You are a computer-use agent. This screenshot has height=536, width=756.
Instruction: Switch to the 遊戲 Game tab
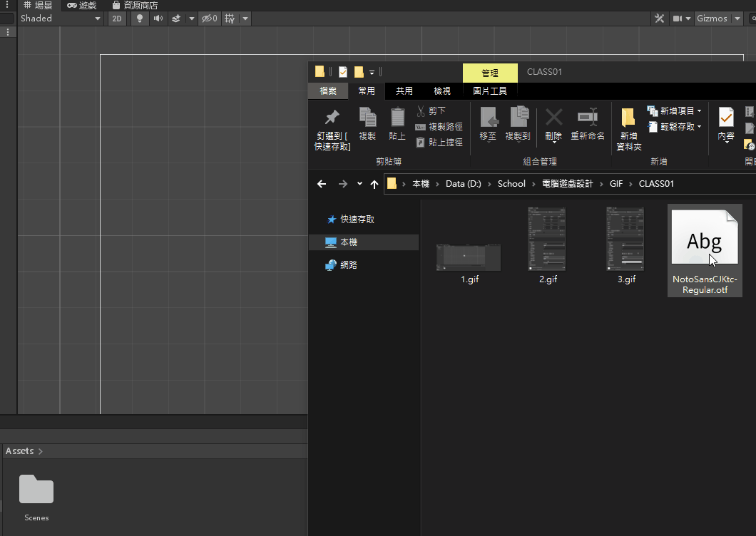(x=81, y=6)
